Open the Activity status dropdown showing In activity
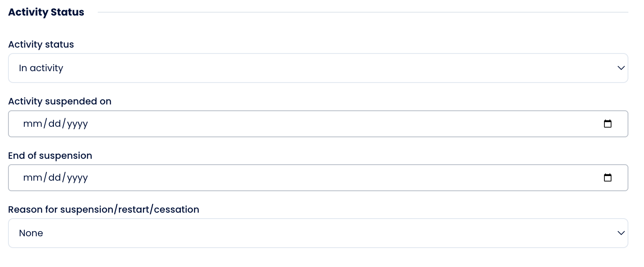Viewport: 644px width, 267px height. coord(318,68)
